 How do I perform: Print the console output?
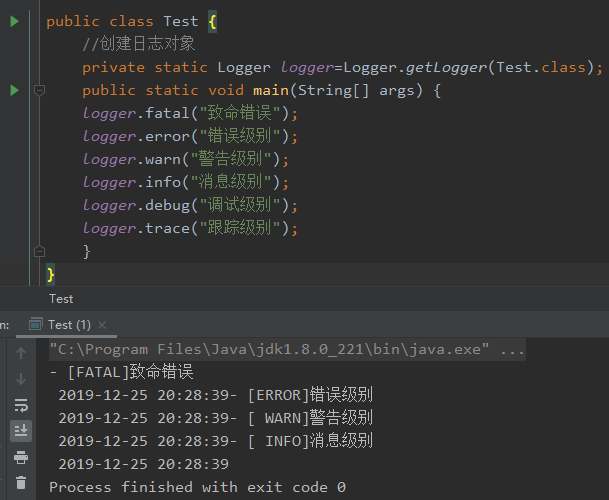pos(21,457)
